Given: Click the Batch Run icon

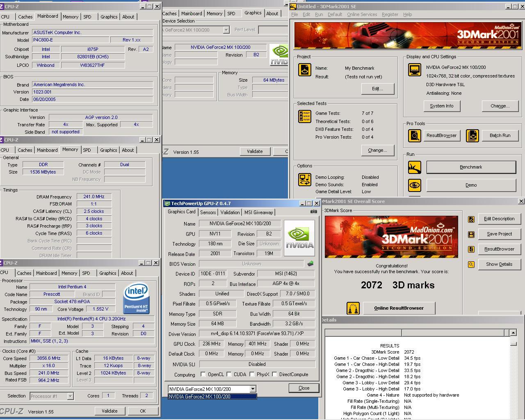Looking at the screenshot, I should click(x=472, y=136).
